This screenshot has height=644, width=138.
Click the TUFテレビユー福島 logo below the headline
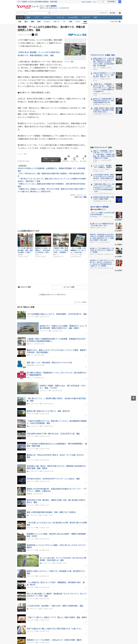tap(77, 35)
